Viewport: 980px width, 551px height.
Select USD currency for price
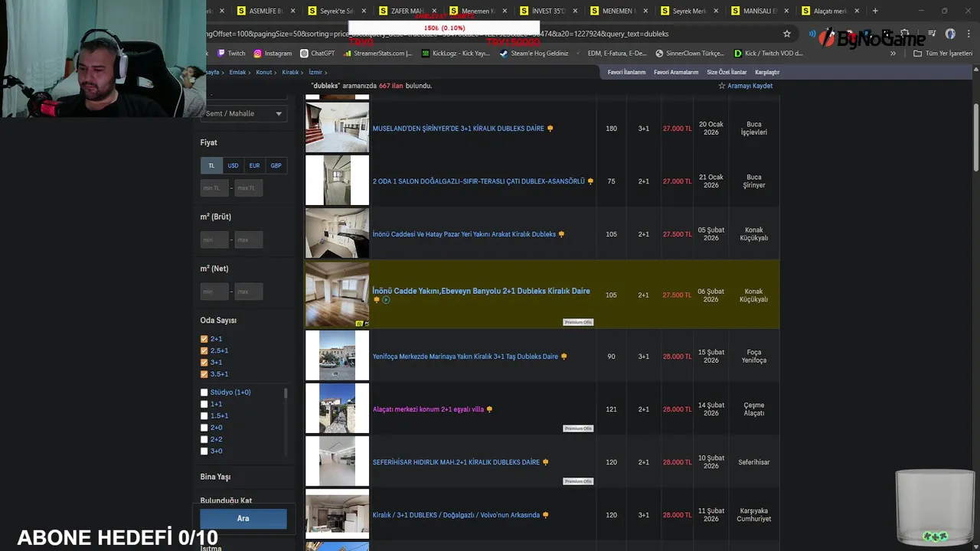point(233,165)
